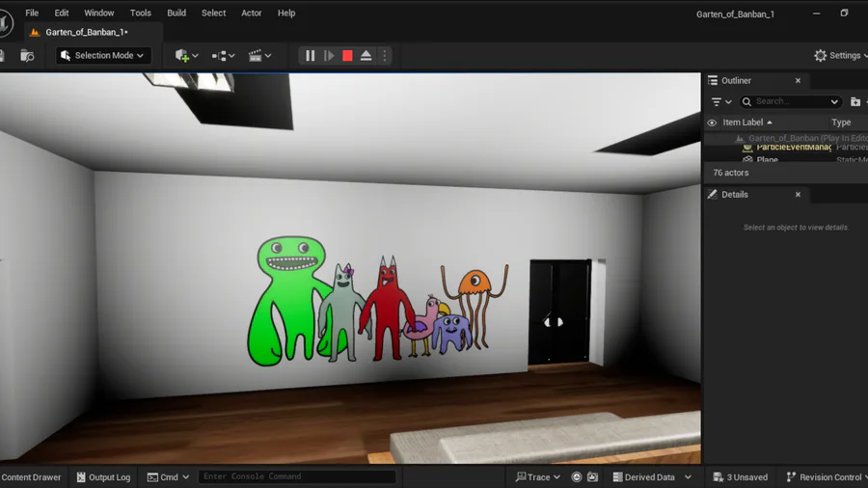Pause the play-in-editor simulation
The height and width of the screenshot is (488, 868).
click(x=310, y=55)
